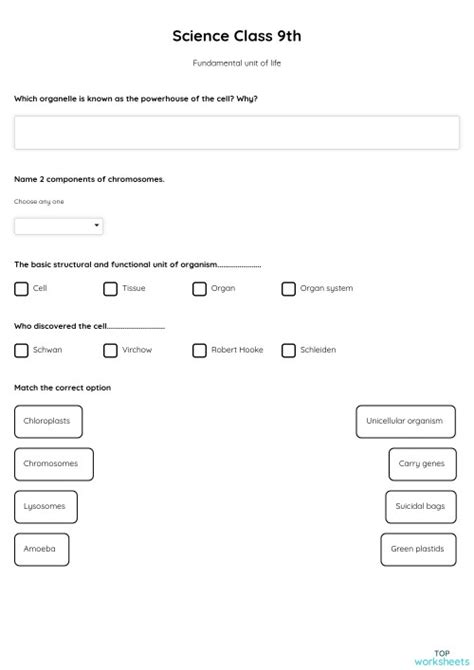Pick the Lysosomes match box

pyautogui.click(x=46, y=507)
